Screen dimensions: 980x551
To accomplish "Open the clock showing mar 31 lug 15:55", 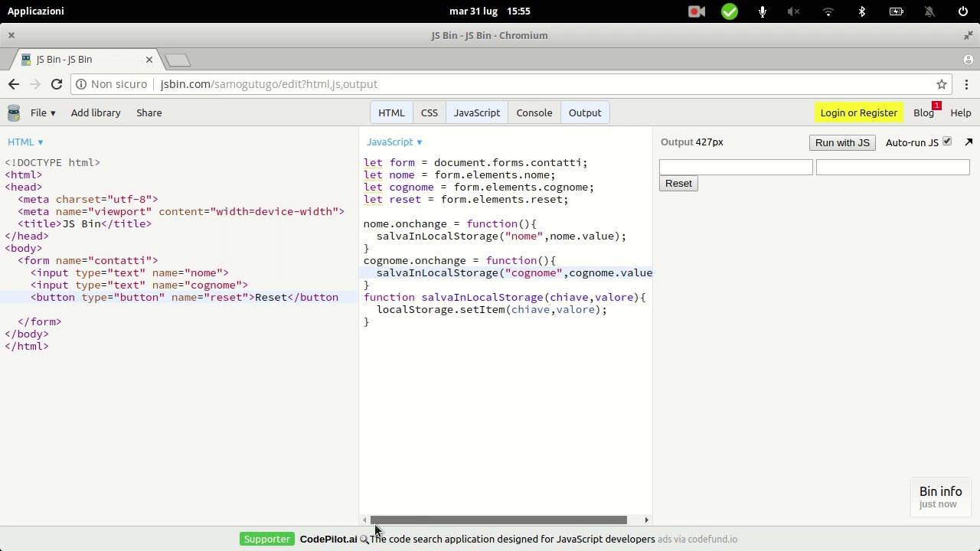I will (x=490, y=11).
